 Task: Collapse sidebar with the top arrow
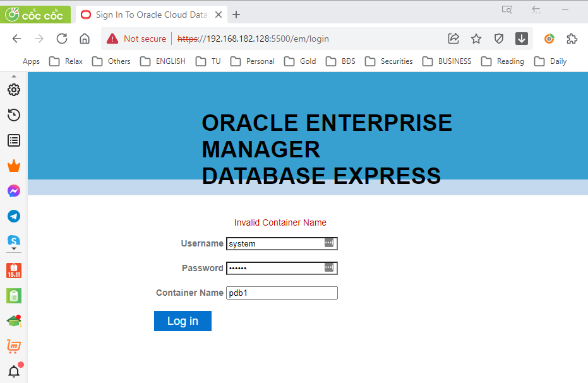click(x=14, y=76)
